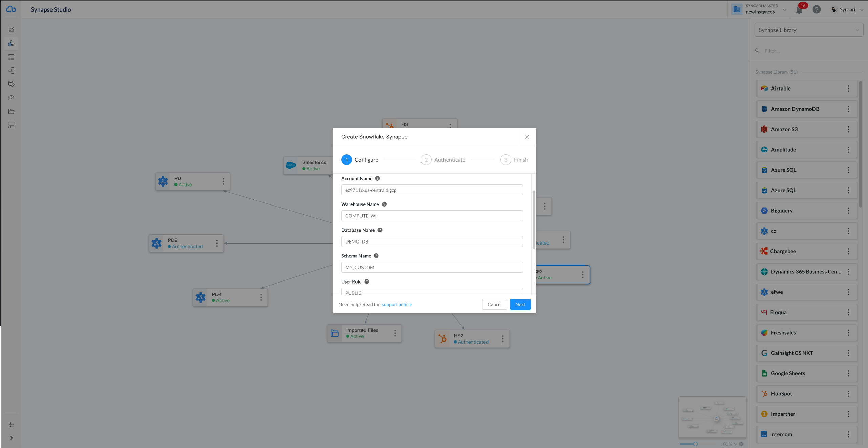Viewport: 868px width, 448px height.
Task: Select the Finish step
Action: [x=514, y=160]
